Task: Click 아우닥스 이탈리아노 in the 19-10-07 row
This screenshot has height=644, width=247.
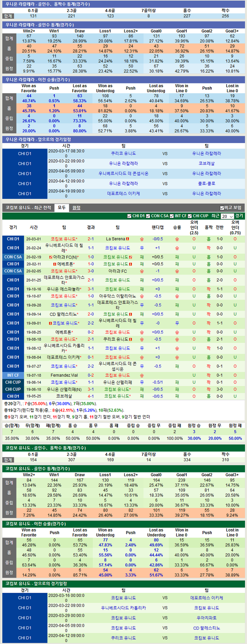Action: (117, 296)
